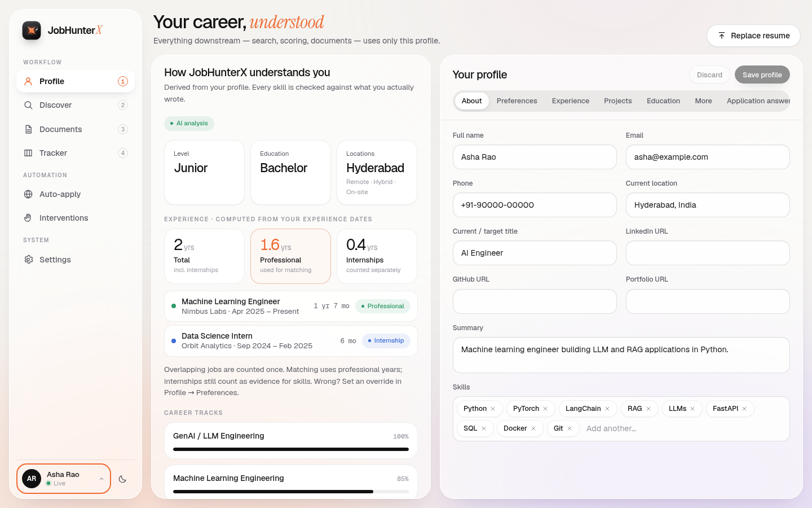Screen dimensions: 812x508
Task: Toggle dark mode moon icon
Action: (122, 479)
